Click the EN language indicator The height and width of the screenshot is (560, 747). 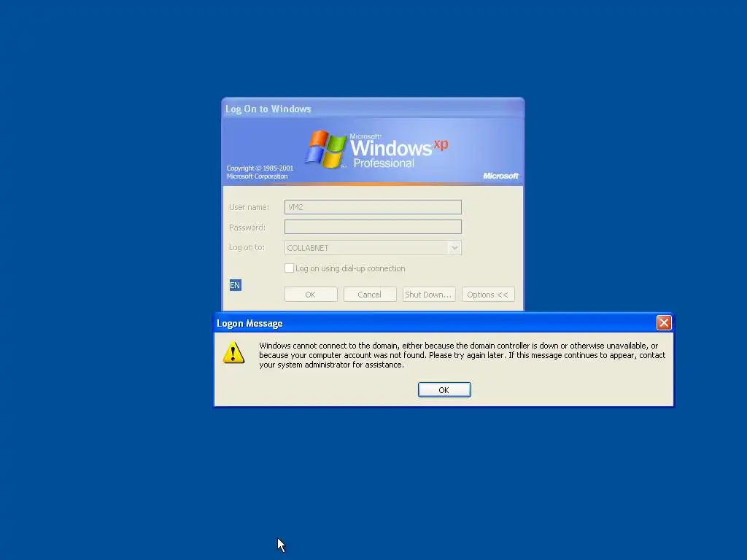pyautogui.click(x=235, y=285)
